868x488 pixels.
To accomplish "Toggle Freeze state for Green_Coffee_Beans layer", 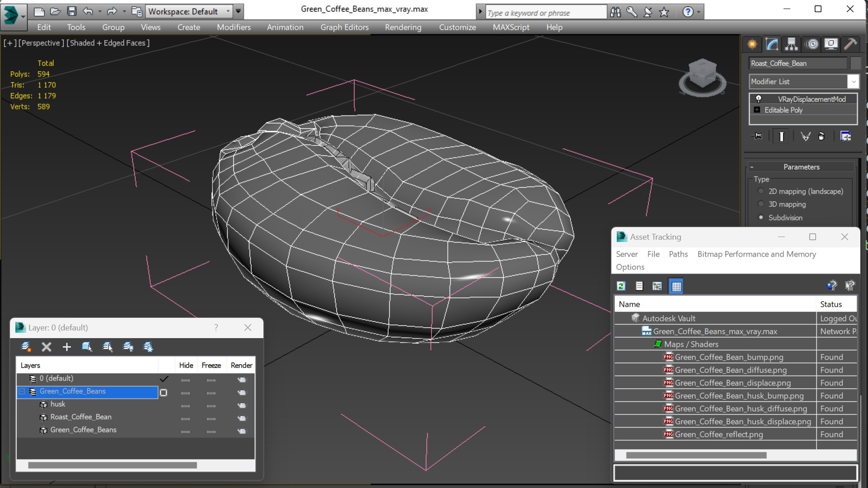I will point(211,391).
